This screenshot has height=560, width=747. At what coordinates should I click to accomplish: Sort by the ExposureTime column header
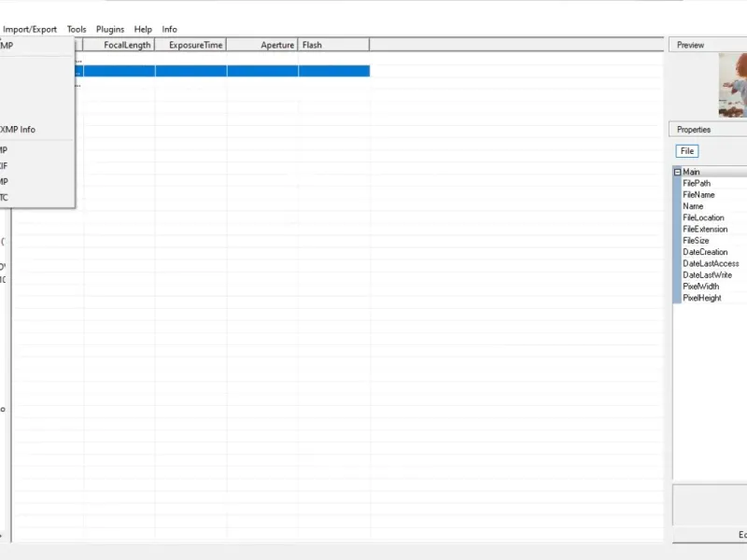coord(190,45)
